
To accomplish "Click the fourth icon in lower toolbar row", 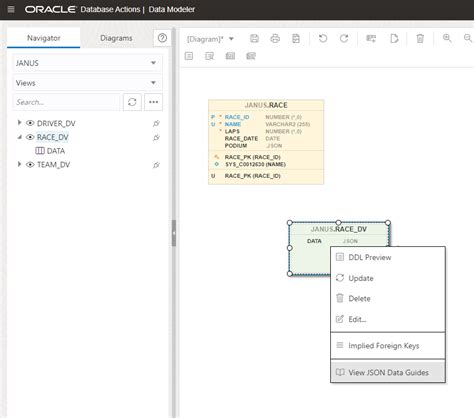I will pos(251,56).
